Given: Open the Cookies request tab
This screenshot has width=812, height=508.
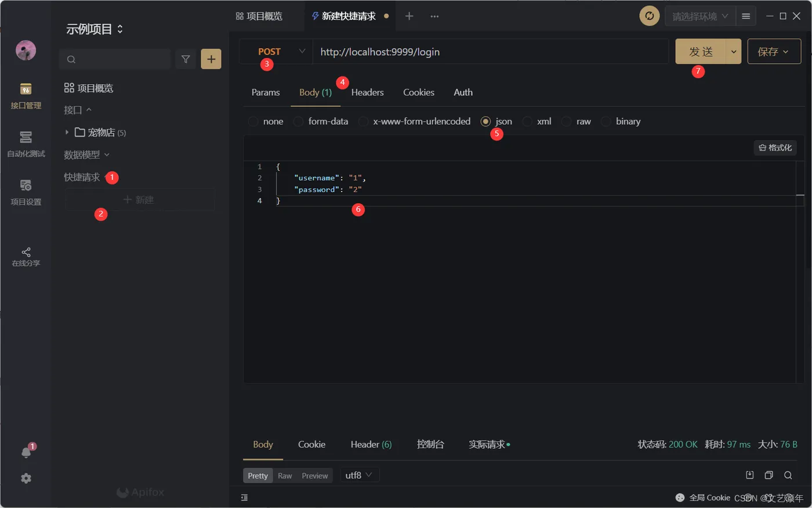Looking at the screenshot, I should tap(419, 92).
